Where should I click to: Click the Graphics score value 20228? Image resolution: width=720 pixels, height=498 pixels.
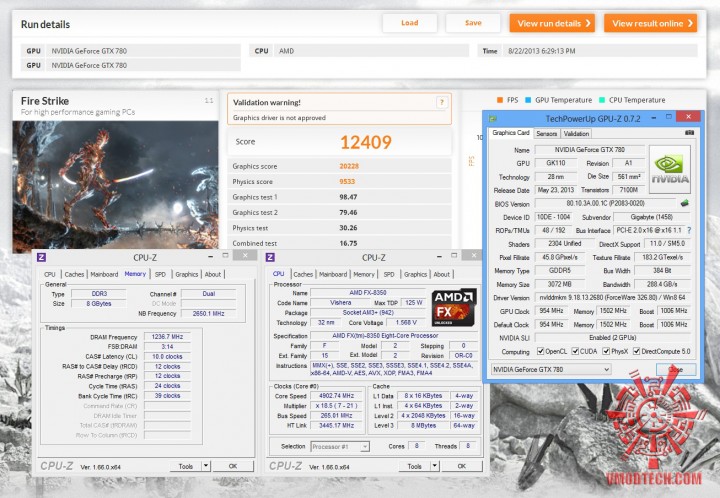(x=349, y=166)
